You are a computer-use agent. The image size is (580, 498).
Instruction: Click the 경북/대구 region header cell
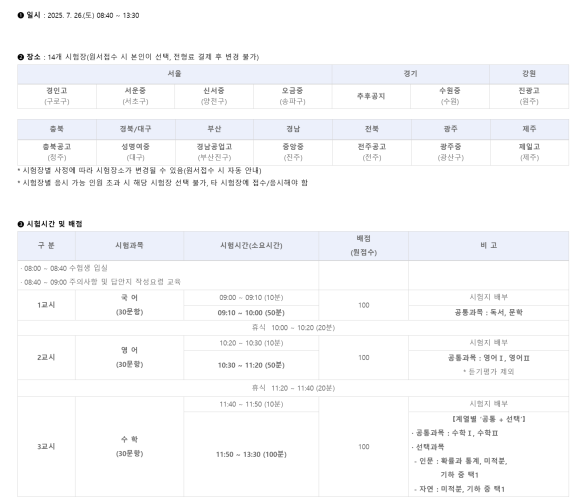coord(135,129)
